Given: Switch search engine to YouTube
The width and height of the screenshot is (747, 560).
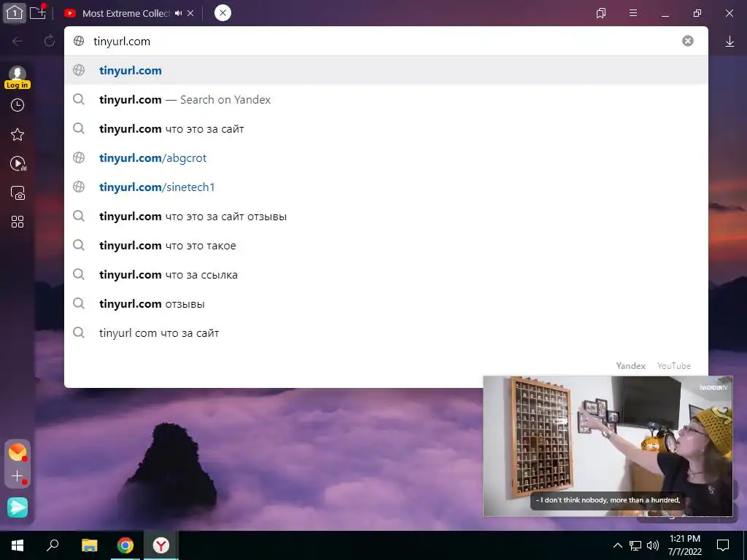Looking at the screenshot, I should tap(673, 366).
